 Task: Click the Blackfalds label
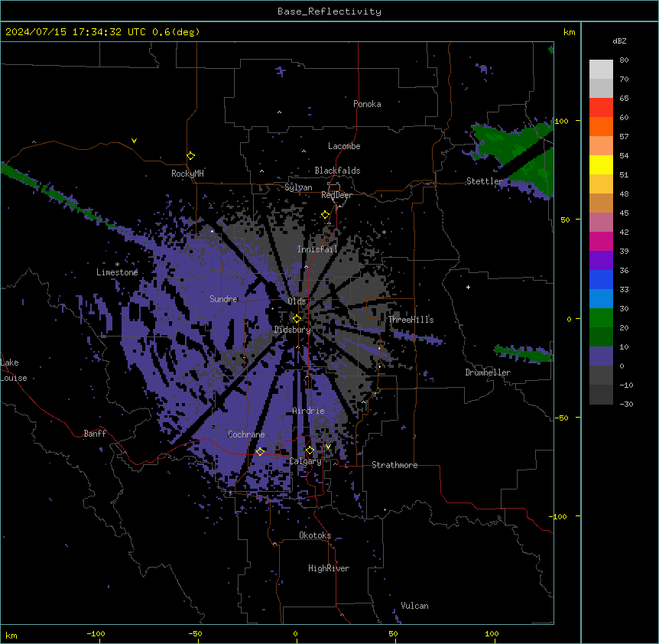pos(337,171)
